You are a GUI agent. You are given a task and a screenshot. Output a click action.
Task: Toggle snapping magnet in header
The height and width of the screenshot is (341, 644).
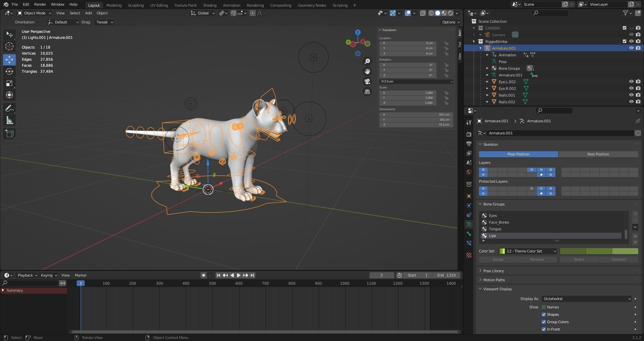point(233,13)
